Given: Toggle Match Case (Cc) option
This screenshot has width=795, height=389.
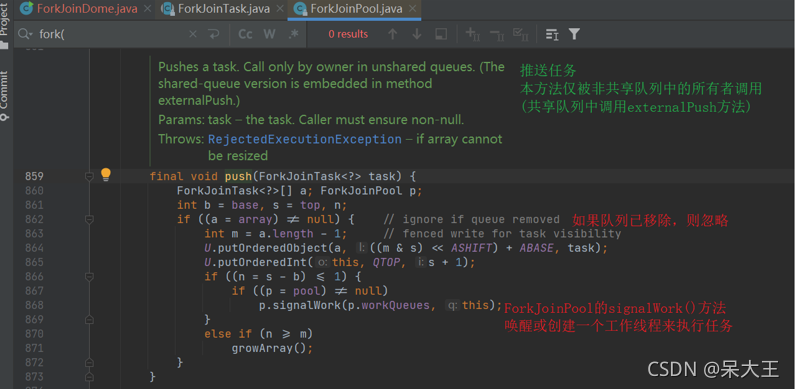Looking at the screenshot, I should click(x=245, y=34).
